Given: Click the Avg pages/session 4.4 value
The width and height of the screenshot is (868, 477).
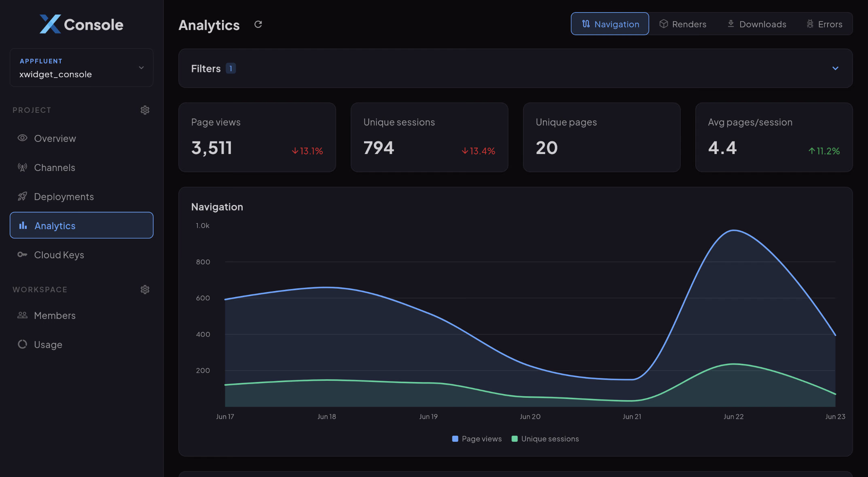Looking at the screenshot, I should (722, 148).
